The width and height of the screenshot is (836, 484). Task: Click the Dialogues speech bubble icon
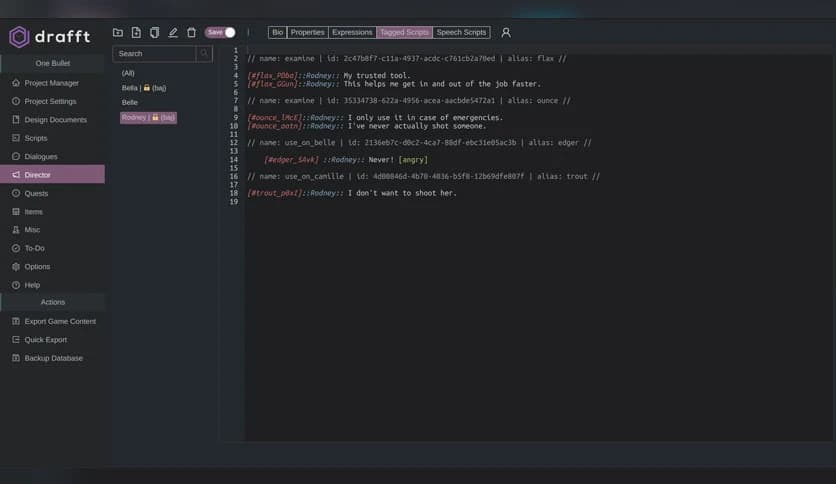(16, 156)
